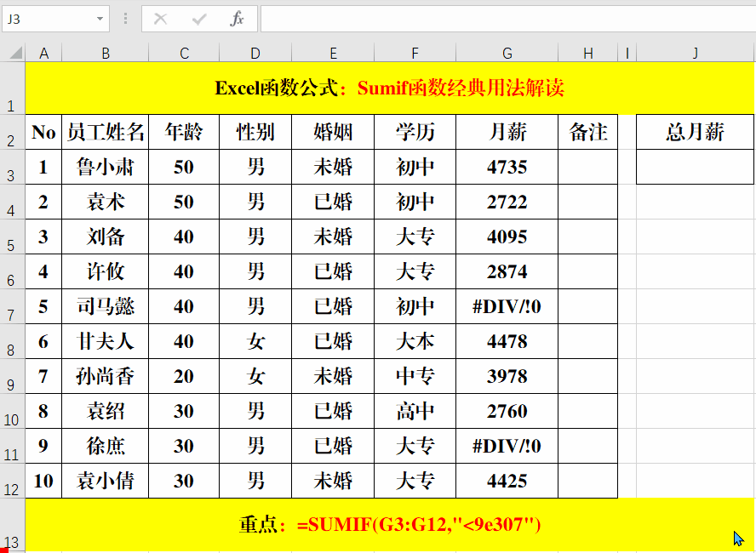Viewport: 756px width, 553px height.
Task: Select column C header
Action: point(184,53)
